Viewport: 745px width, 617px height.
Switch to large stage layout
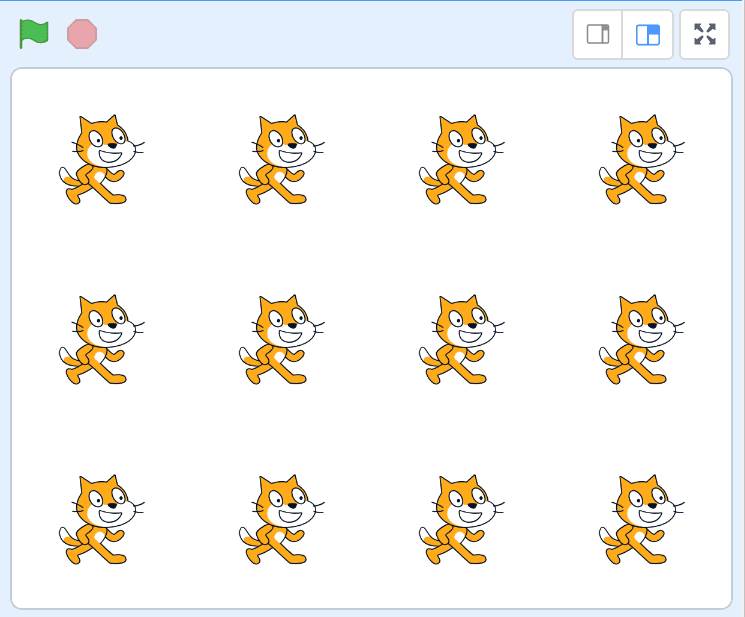(x=648, y=35)
